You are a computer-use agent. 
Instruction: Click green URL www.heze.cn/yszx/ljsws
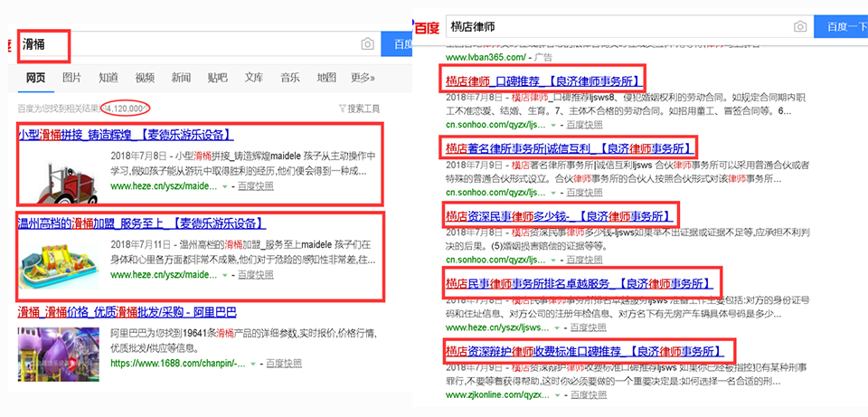[498, 327]
